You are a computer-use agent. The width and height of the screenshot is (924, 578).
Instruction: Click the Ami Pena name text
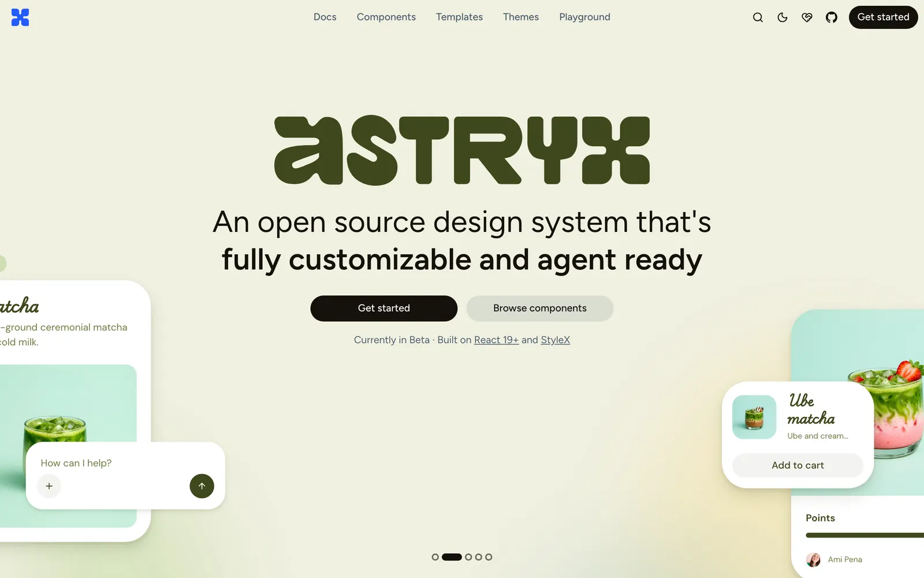tap(845, 560)
